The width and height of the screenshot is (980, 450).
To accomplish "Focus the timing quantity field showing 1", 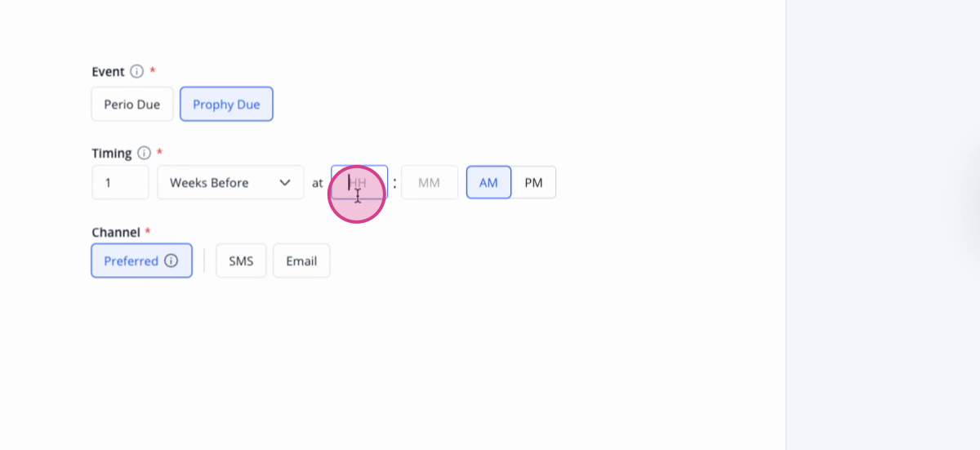I will (120, 182).
